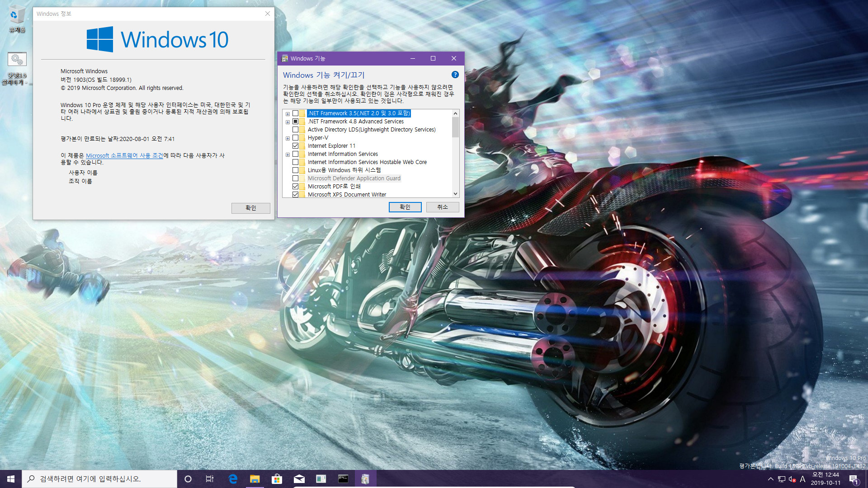Close the Windows 정보 dialog
This screenshot has height=488, width=868.
267,14
